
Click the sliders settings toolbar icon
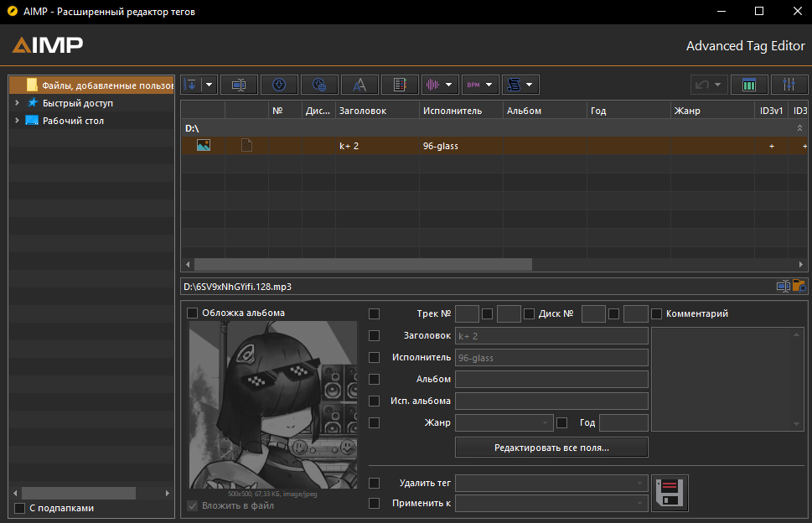[789, 85]
